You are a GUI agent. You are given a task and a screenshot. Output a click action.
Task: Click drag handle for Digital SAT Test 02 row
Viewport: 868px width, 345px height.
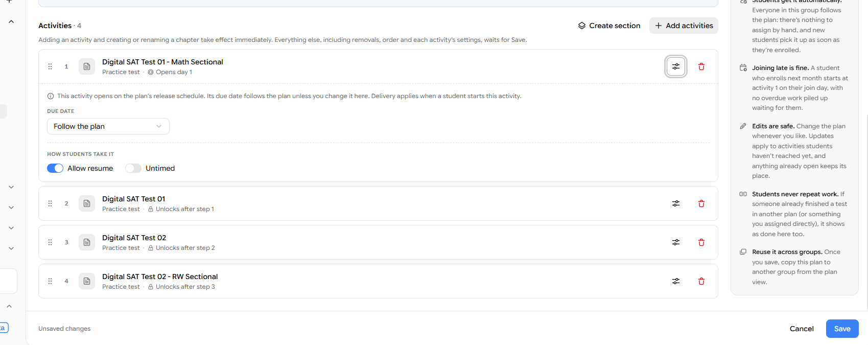(x=50, y=242)
